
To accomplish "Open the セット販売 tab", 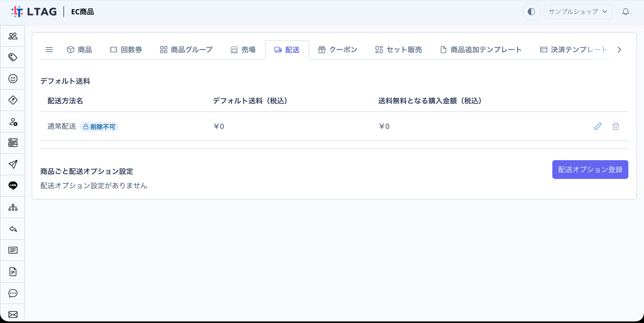I will [398, 50].
